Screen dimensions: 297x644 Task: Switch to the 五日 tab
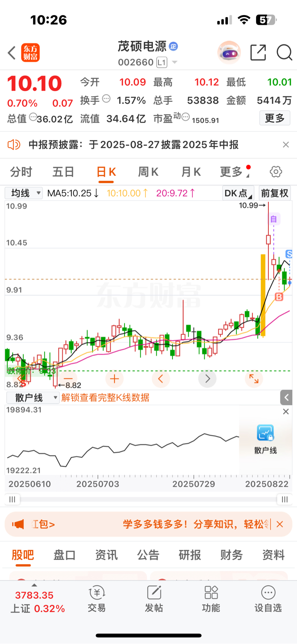click(63, 172)
